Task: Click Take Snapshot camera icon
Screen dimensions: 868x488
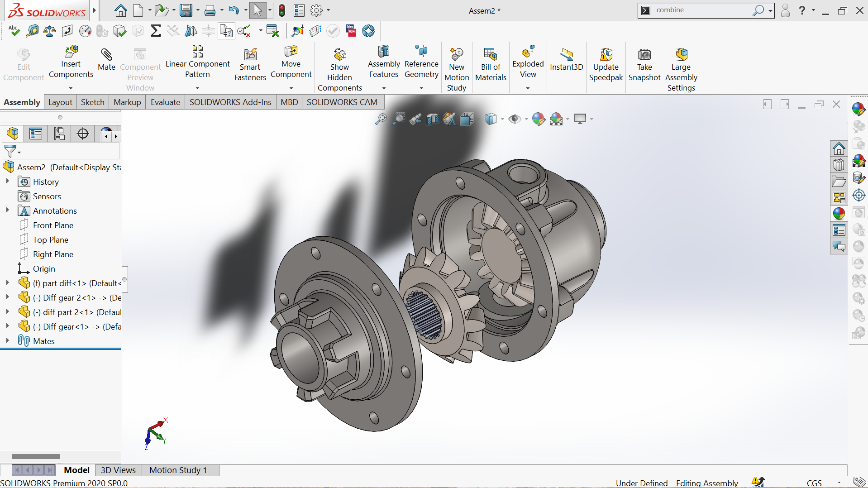Action: coord(644,55)
